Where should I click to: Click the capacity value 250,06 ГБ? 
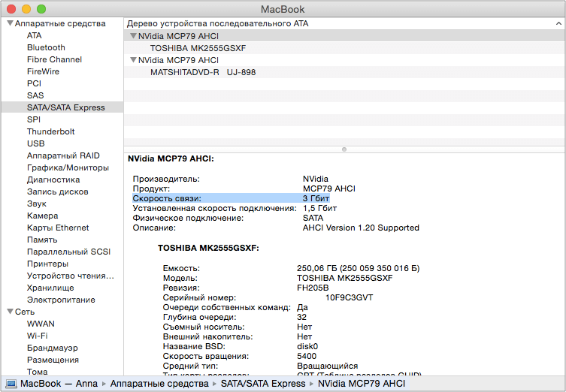316,268
